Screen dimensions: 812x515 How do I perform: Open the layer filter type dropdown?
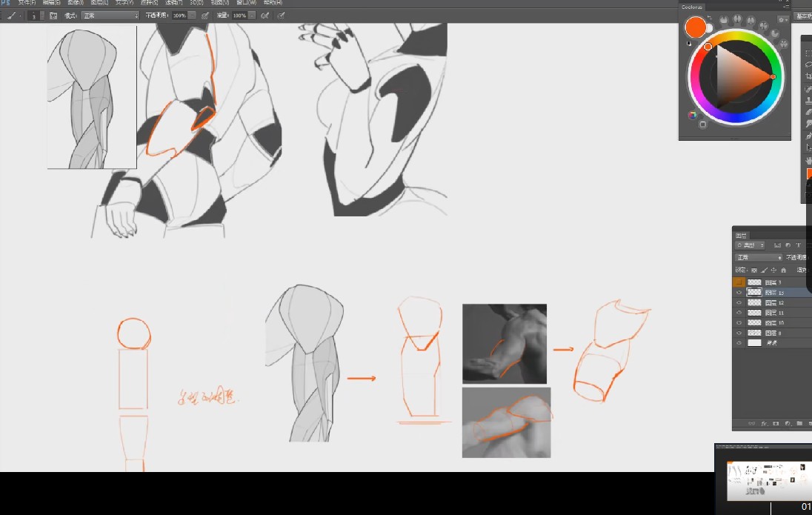click(750, 245)
